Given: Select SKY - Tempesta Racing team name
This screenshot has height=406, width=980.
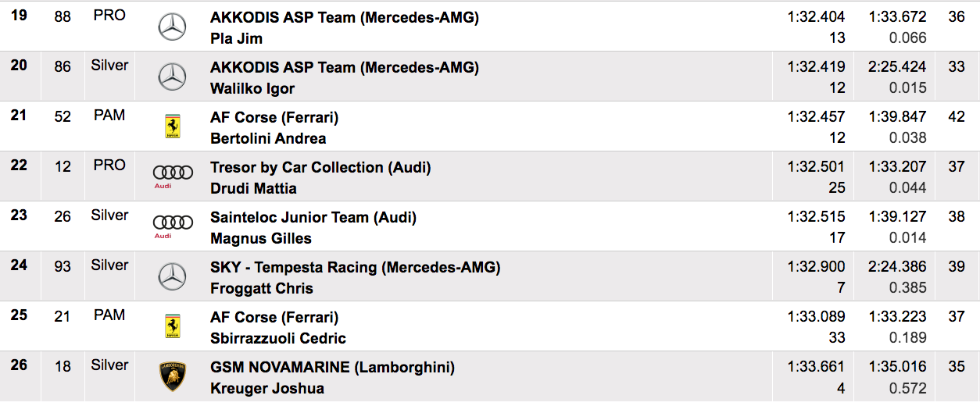Looking at the screenshot, I should (355, 267).
